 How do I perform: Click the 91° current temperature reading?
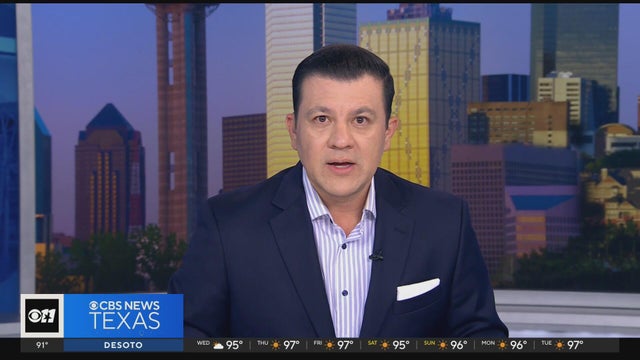tap(42, 345)
